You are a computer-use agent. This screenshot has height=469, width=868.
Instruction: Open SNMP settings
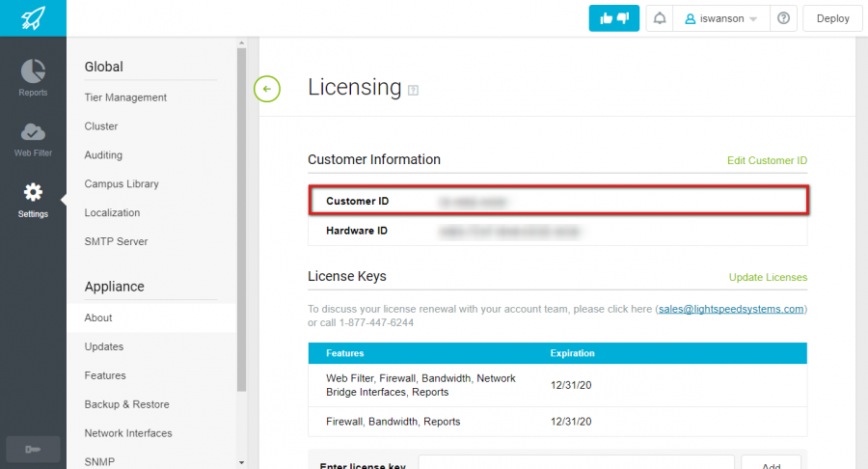click(x=99, y=462)
